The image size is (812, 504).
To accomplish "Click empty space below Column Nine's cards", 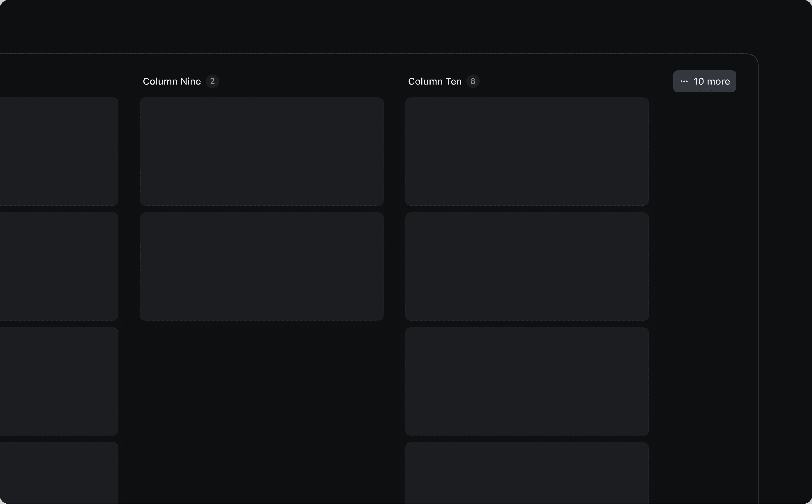I will tap(261, 400).
